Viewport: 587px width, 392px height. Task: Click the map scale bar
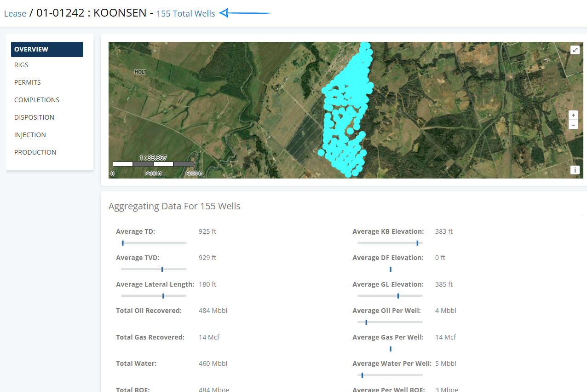(x=153, y=164)
